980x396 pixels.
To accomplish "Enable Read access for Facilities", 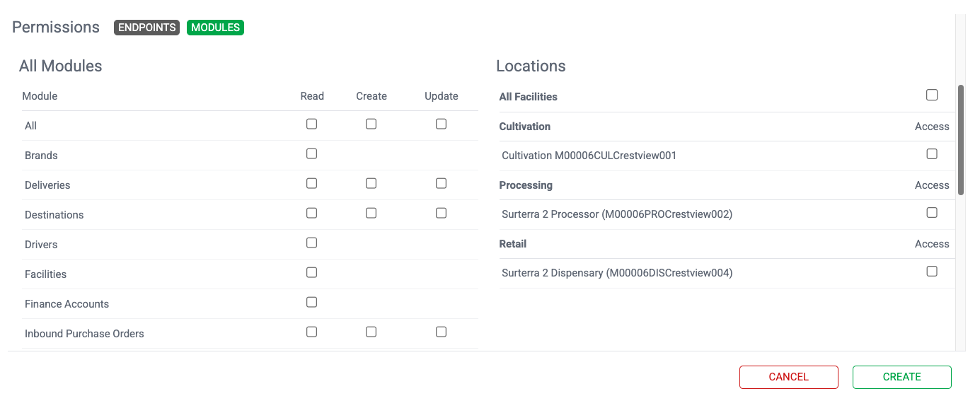I will coord(311,272).
